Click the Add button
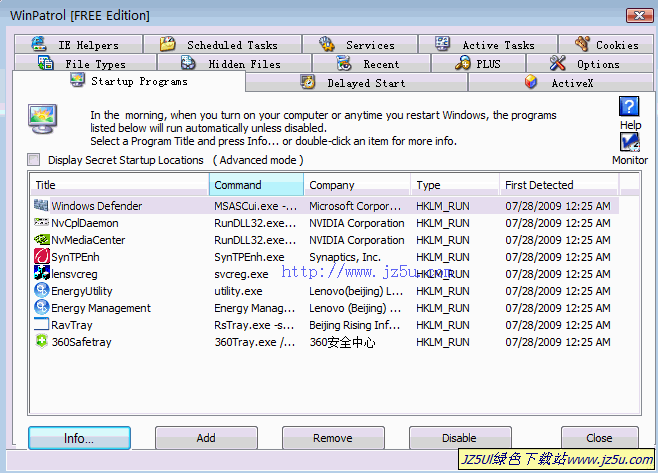Screen dimensions: 658x473 (x=206, y=438)
